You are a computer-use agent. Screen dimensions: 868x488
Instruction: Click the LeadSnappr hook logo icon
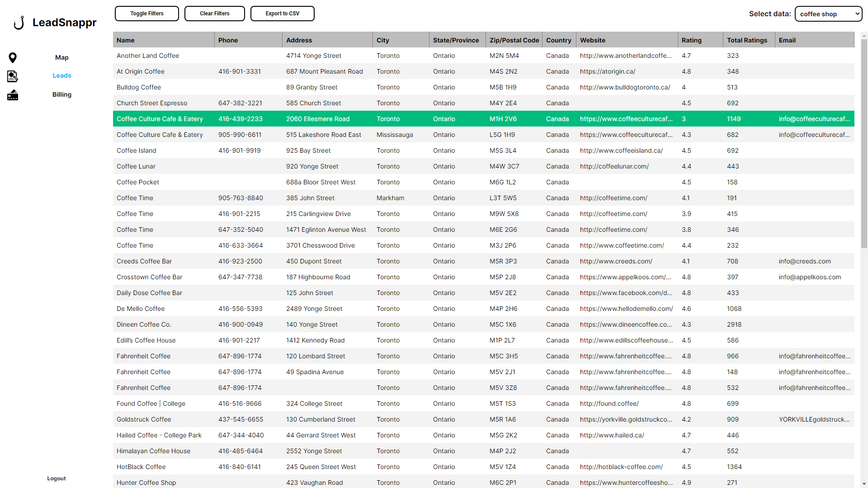tap(19, 23)
